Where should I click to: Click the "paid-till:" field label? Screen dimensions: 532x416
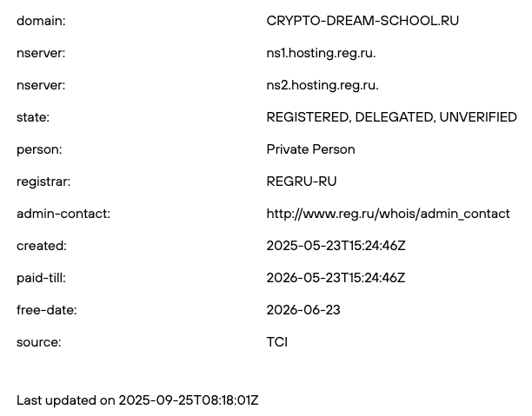(x=41, y=278)
